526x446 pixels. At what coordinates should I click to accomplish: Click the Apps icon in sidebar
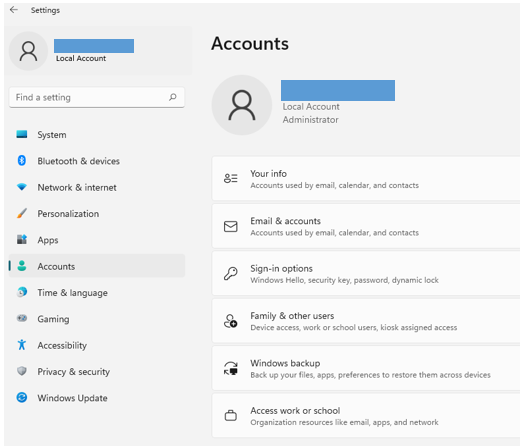coord(22,239)
